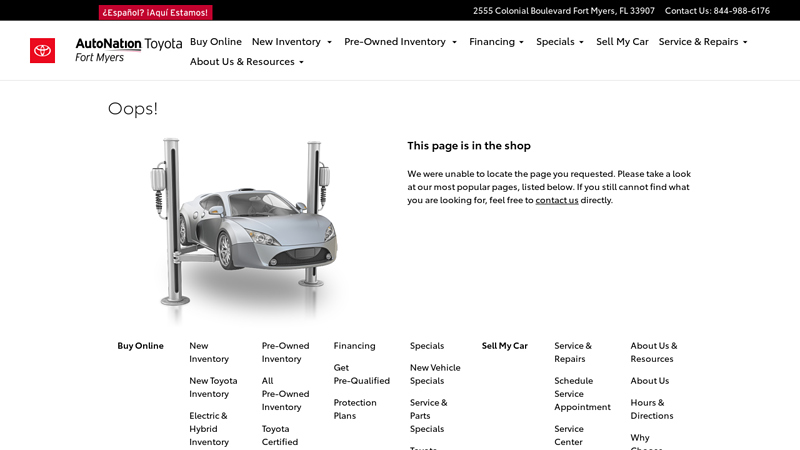Click the AutoNation Toyota Fort Myers logo

[128, 50]
